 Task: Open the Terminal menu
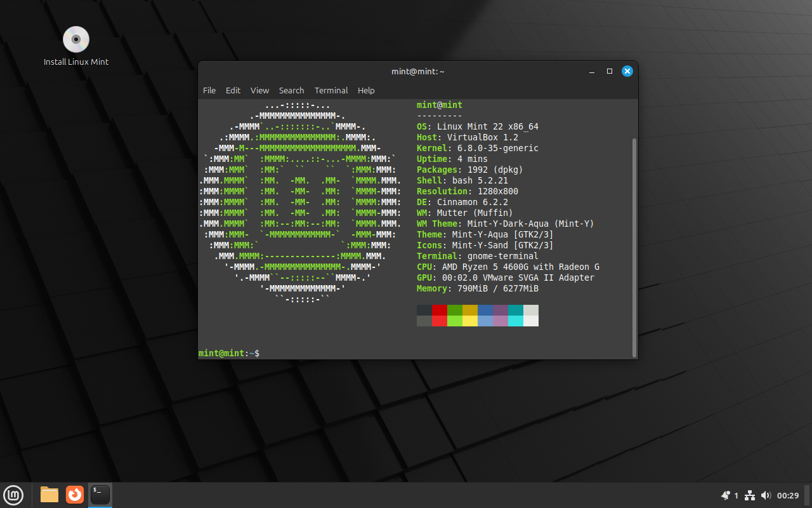[331, 90]
